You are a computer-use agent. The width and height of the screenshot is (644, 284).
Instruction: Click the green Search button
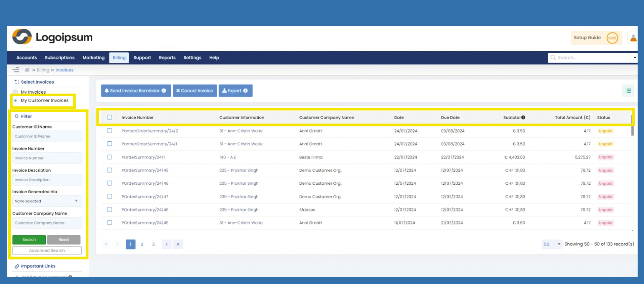29,240
